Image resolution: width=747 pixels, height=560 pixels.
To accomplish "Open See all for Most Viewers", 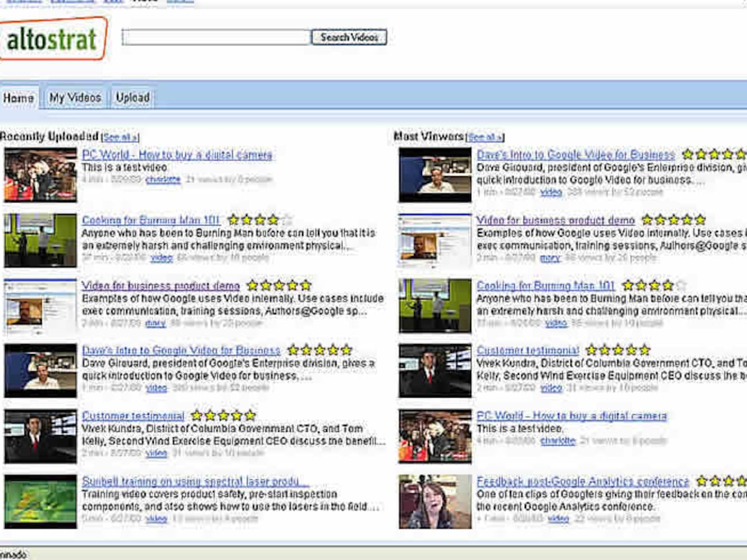I will click(485, 138).
